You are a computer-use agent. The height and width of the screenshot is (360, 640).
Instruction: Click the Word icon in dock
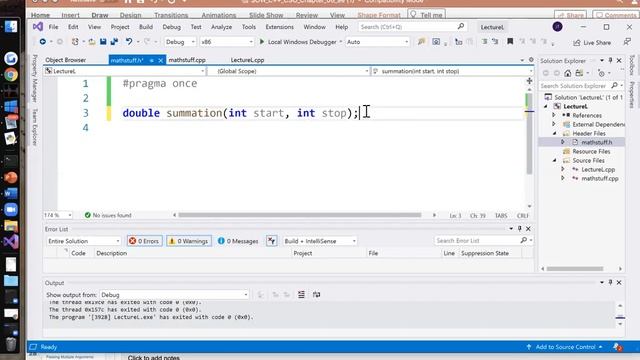click(x=11, y=193)
